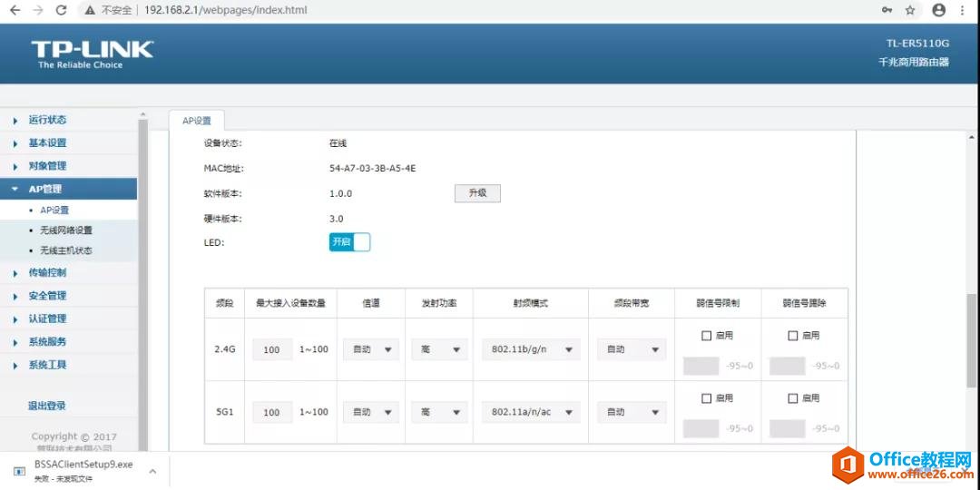
Task: Open 2.4G 信道 dropdown
Action: (x=371, y=349)
